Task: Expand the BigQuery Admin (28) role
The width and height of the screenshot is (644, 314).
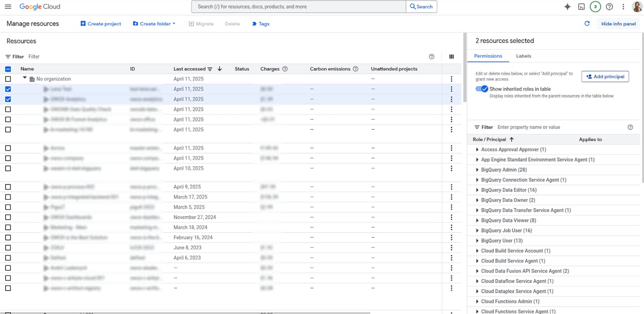Action: pyautogui.click(x=477, y=170)
